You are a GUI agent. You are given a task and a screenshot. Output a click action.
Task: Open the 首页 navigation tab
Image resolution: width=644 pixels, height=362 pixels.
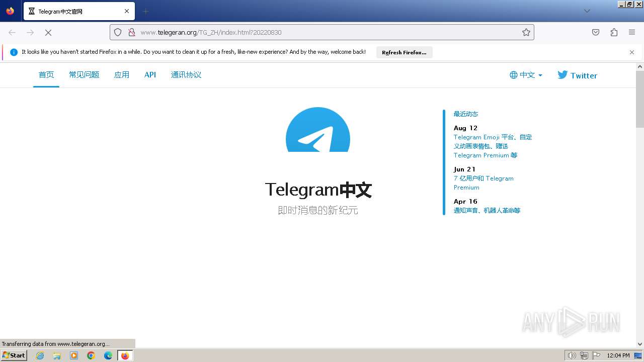pos(46,75)
